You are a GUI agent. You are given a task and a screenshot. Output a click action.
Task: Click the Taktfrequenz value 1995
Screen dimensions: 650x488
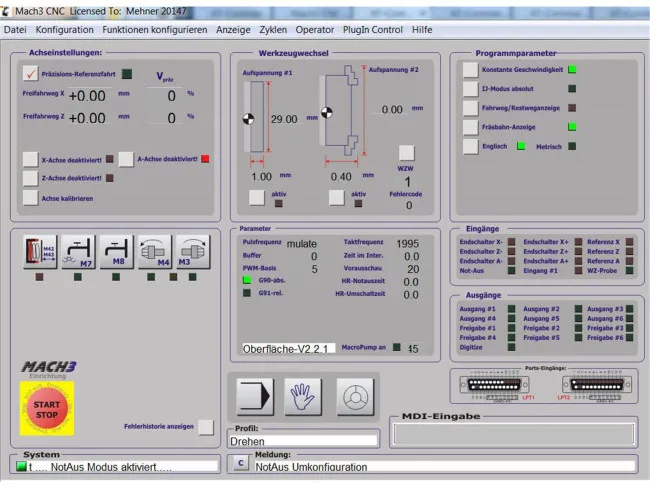click(x=407, y=244)
